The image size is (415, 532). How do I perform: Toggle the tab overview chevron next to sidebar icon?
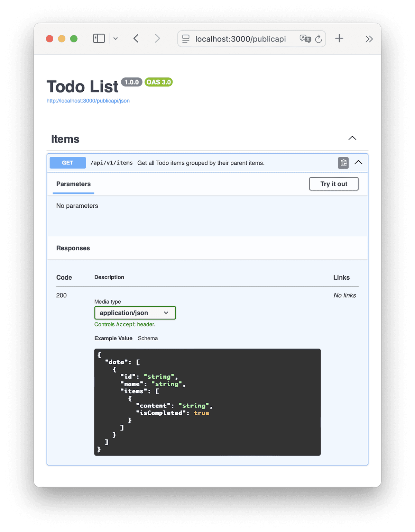coord(116,38)
